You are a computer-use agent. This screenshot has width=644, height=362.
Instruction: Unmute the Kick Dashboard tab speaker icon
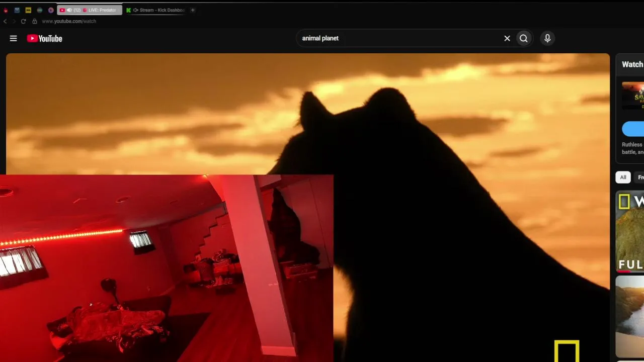pyautogui.click(x=135, y=10)
